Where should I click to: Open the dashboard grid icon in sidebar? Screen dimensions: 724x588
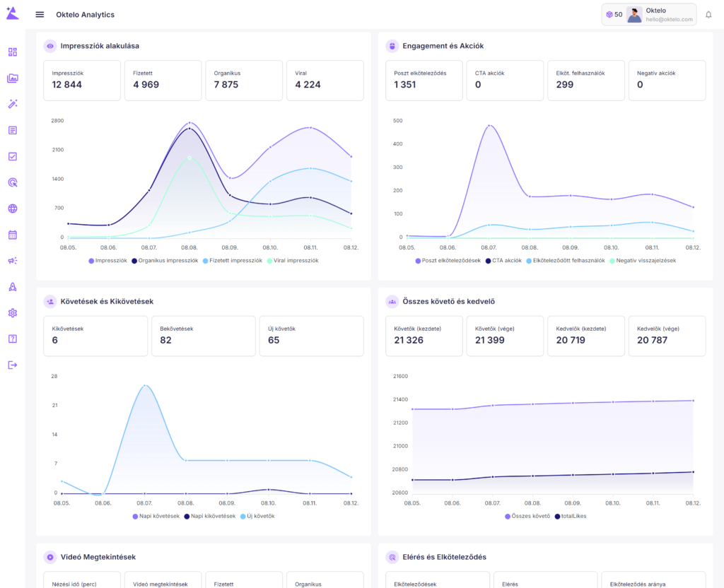[x=12, y=52]
